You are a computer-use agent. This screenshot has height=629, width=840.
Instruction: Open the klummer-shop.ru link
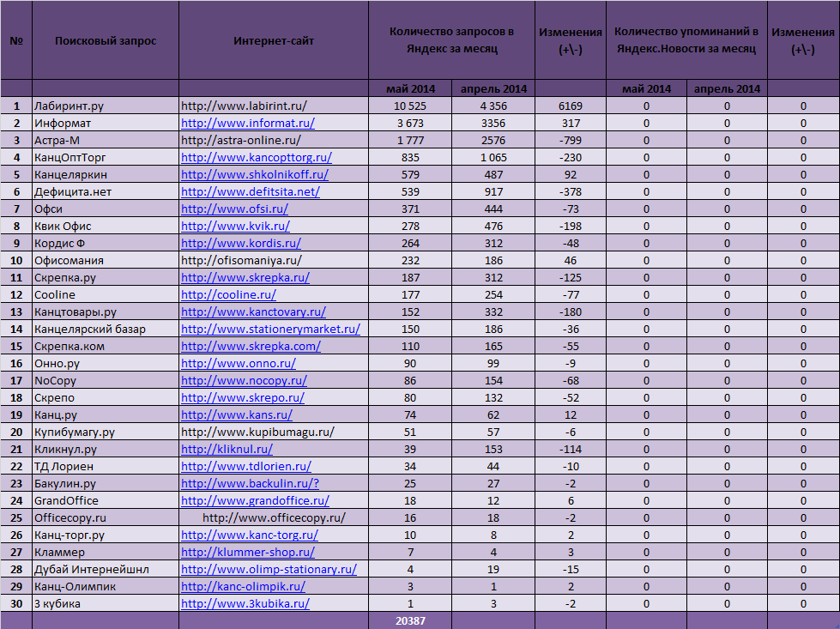click(x=248, y=552)
